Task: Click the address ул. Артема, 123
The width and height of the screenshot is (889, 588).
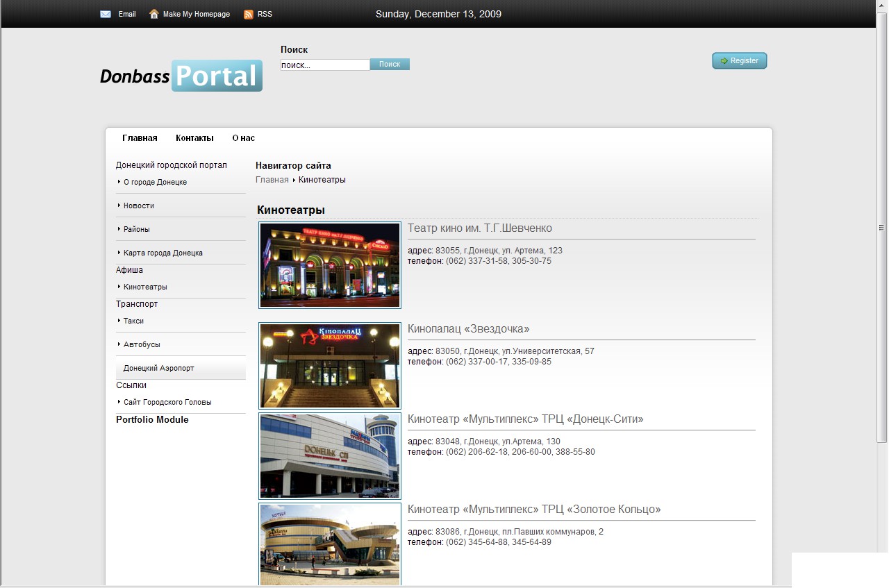Action: (x=531, y=251)
